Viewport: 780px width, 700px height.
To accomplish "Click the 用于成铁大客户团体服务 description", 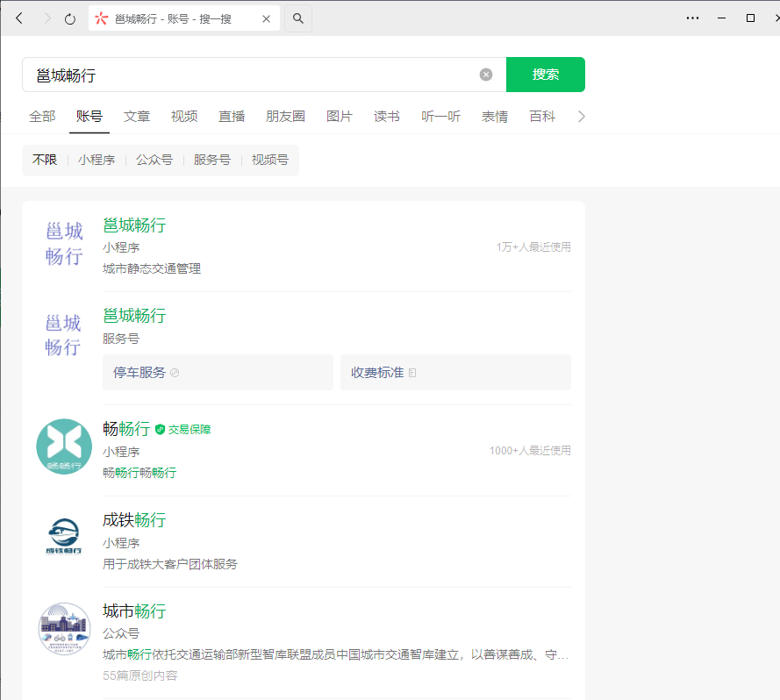I will tap(170, 564).
